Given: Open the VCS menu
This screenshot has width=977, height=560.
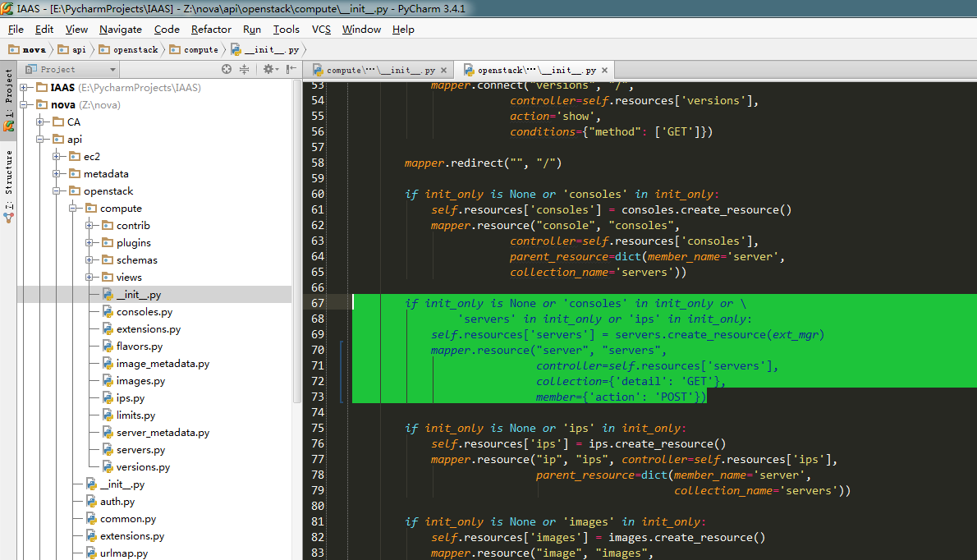Looking at the screenshot, I should [321, 30].
